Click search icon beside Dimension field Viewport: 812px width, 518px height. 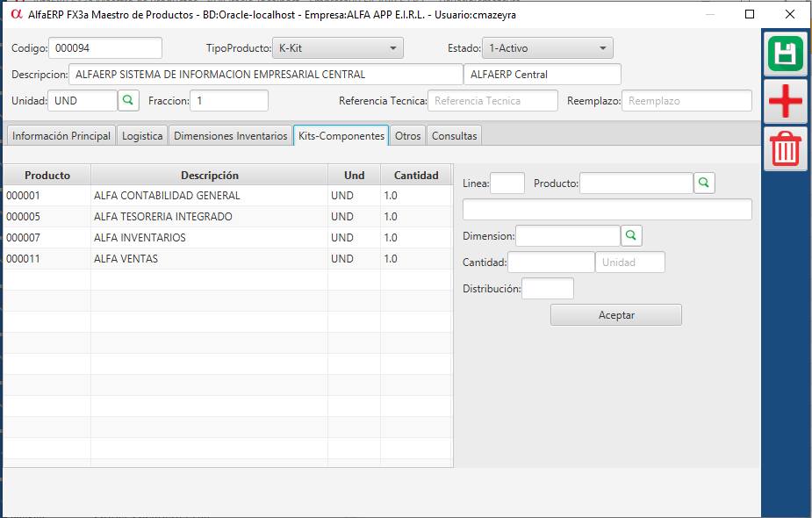(631, 235)
